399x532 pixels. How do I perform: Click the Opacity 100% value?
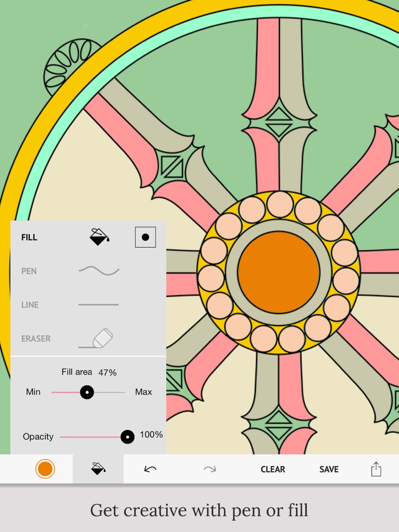pos(151,435)
